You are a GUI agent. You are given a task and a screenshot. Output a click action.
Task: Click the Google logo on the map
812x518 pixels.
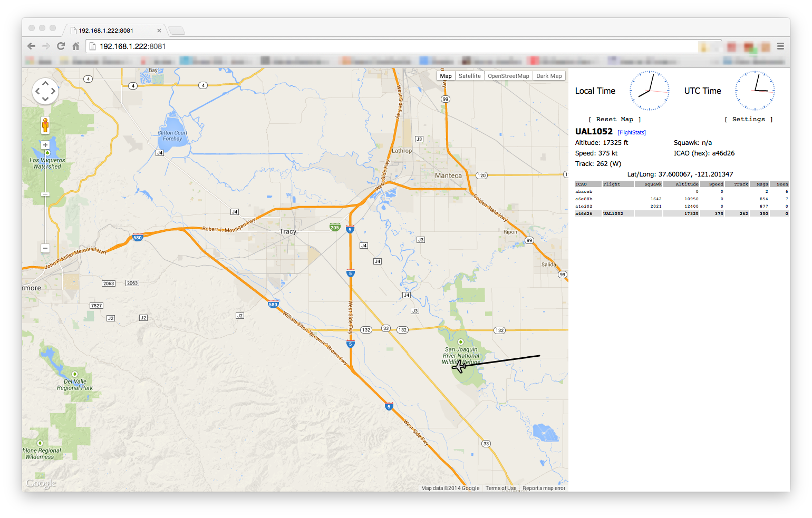(41, 483)
